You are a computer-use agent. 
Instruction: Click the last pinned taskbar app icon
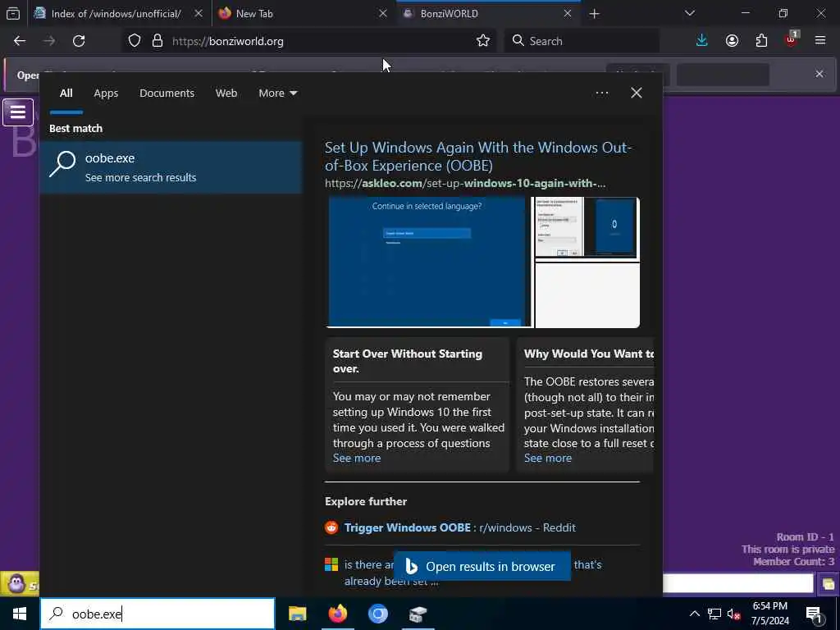tap(418, 614)
